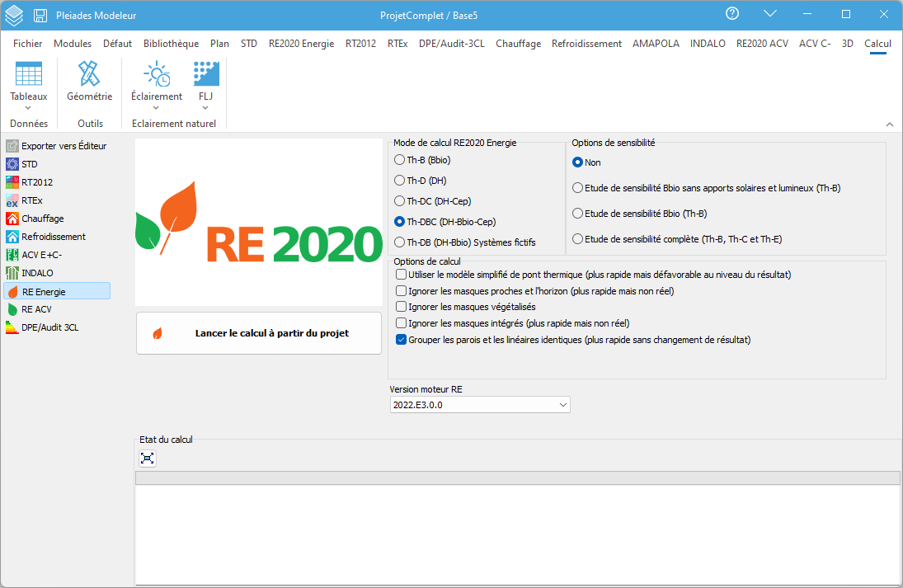Enable simplified thermal bridge model checkbox

click(402, 275)
